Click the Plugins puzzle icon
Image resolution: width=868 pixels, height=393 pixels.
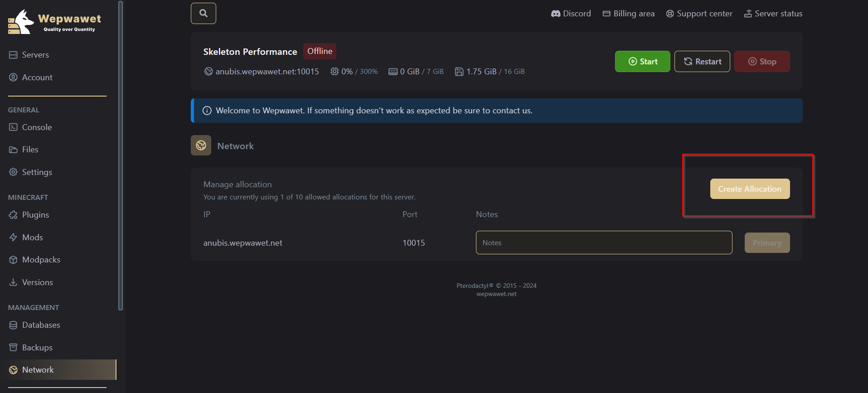[x=13, y=215]
